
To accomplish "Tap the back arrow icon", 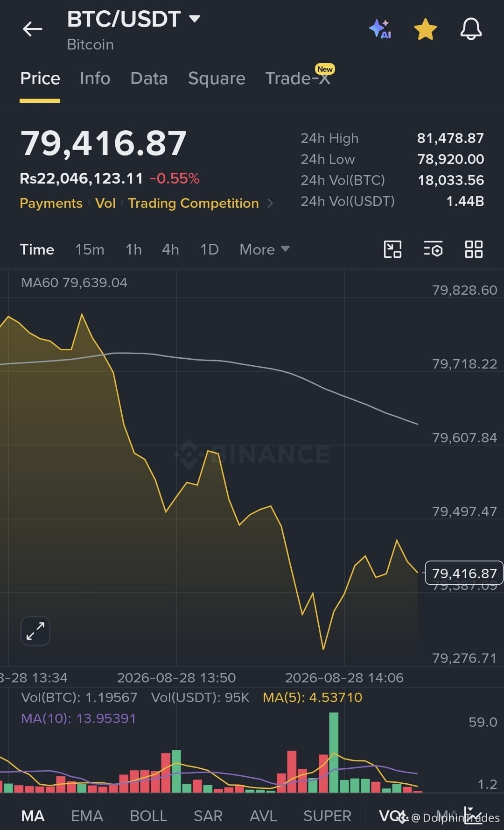I will [x=32, y=29].
